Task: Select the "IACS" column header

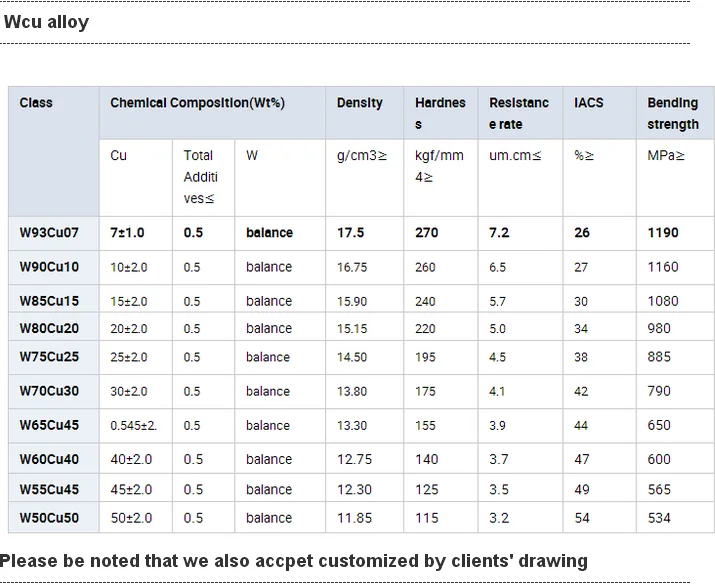Action: (589, 103)
